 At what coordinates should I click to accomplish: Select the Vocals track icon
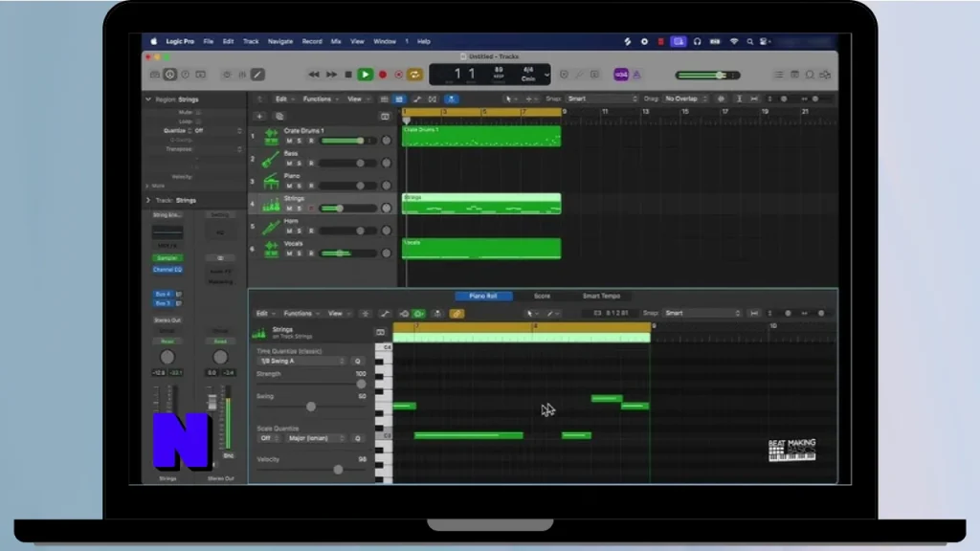click(x=271, y=249)
